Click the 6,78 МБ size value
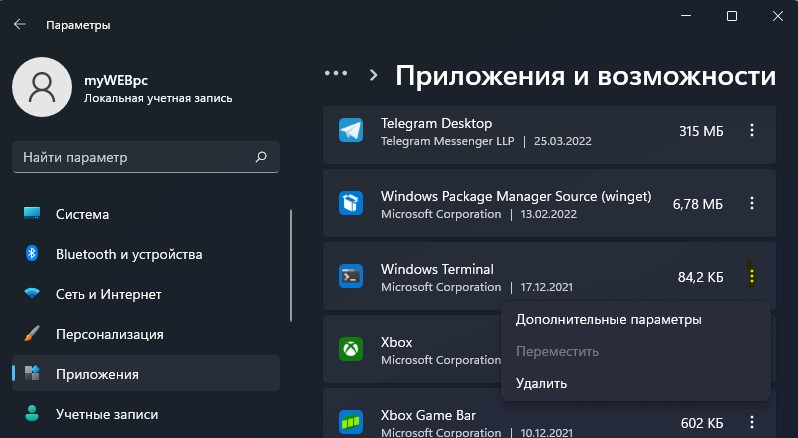The width and height of the screenshot is (798, 438). point(698,205)
